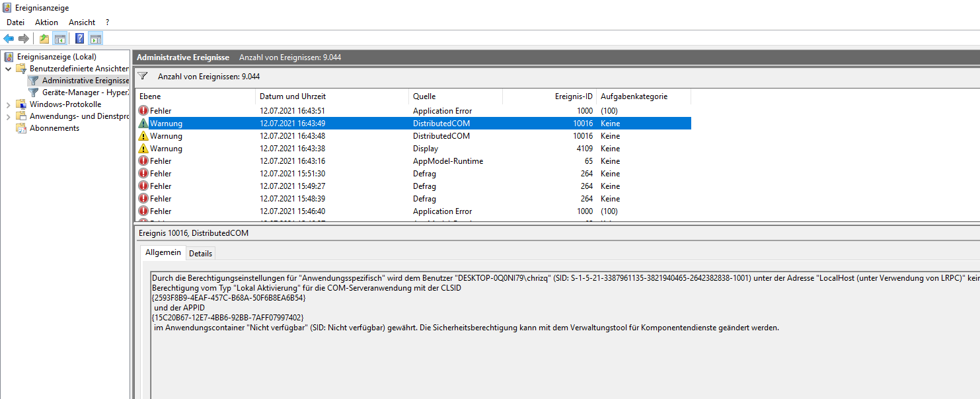Select the Abonnements tree item
Image resolution: width=980 pixels, height=399 pixels.
(x=54, y=128)
